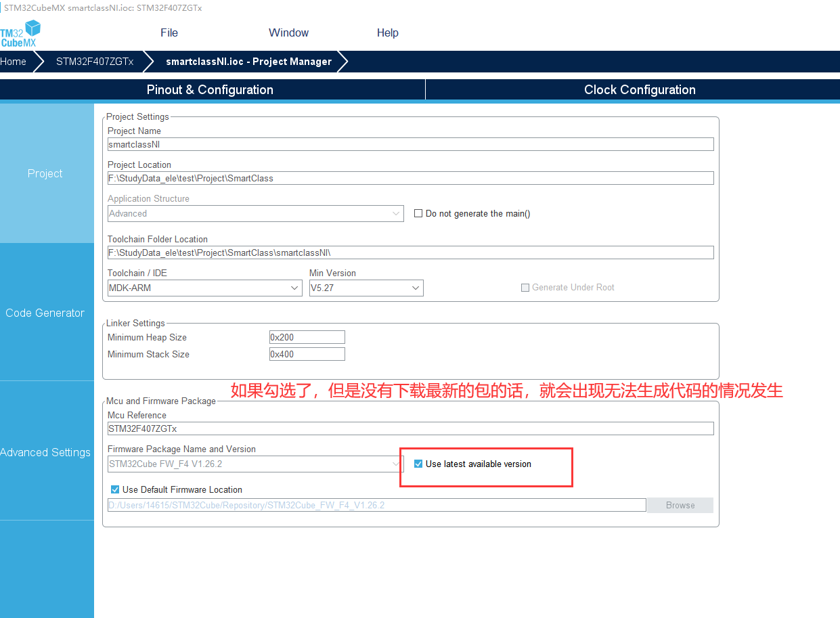
Task: Click the STM32CubeMX logo icon
Action: click(20, 34)
